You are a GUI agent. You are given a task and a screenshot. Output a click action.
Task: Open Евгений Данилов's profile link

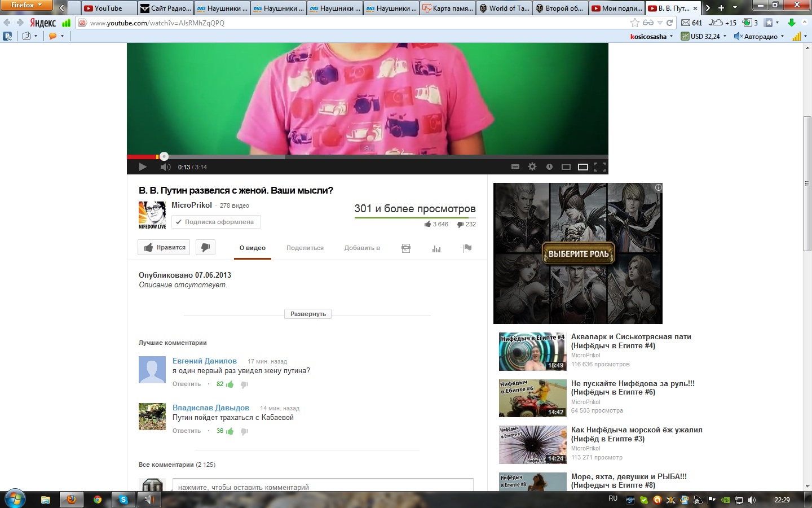pyautogui.click(x=205, y=361)
